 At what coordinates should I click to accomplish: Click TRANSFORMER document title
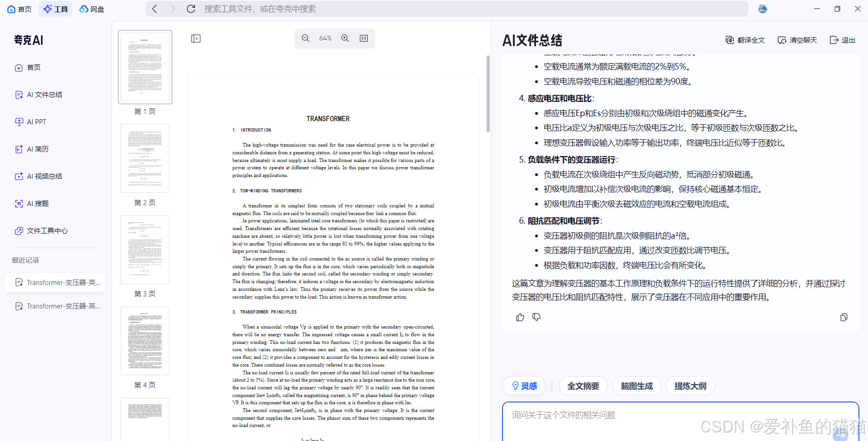328,119
